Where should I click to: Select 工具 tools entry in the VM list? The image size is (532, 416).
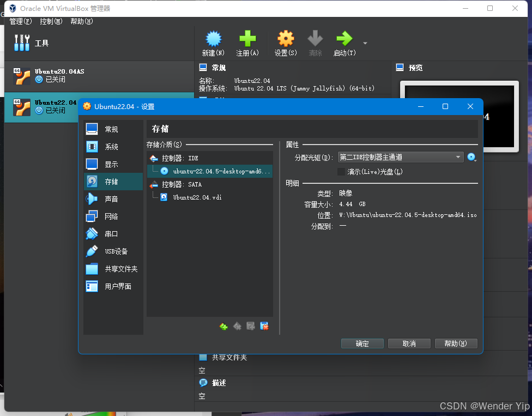[99, 43]
